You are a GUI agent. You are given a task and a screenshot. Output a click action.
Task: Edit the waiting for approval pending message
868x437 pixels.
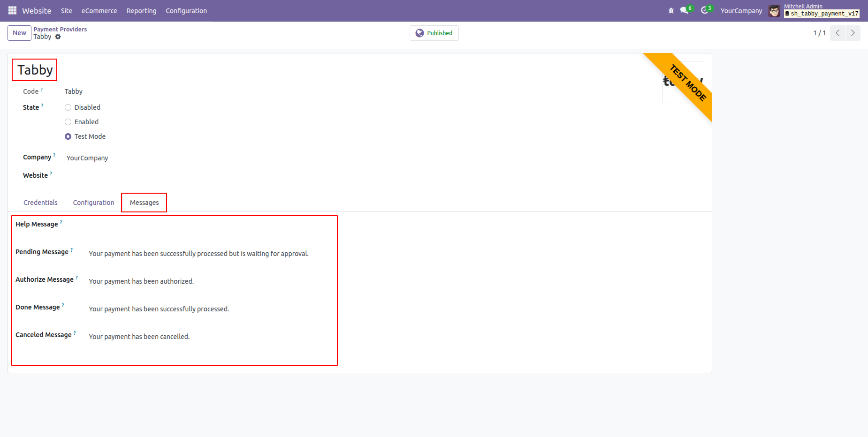click(198, 254)
